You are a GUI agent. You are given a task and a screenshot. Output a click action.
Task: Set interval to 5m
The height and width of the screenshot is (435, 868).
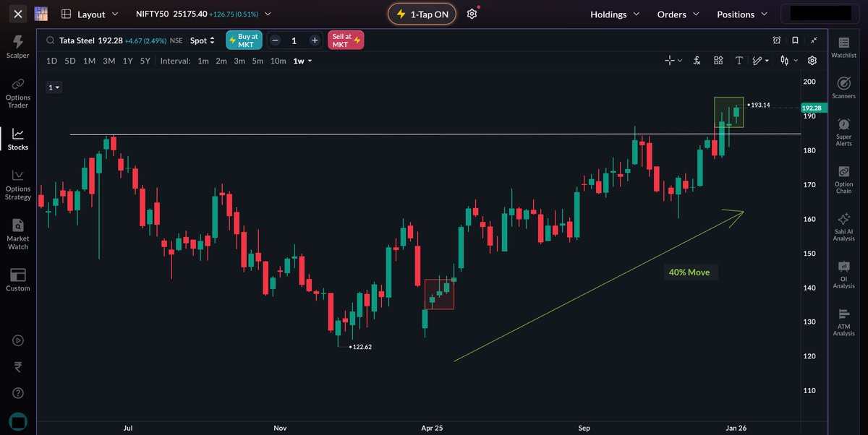click(258, 61)
